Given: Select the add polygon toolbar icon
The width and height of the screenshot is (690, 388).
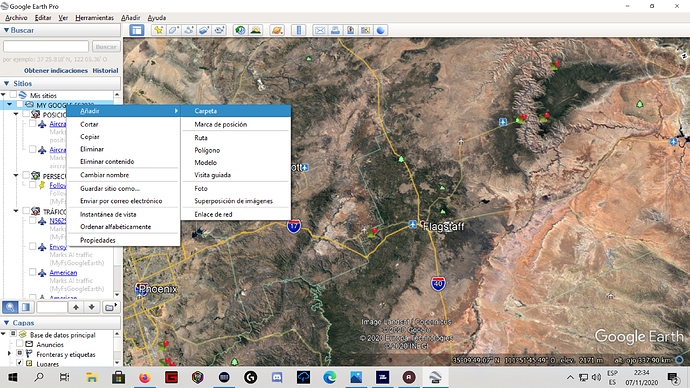Looking at the screenshot, I should pos(173,30).
